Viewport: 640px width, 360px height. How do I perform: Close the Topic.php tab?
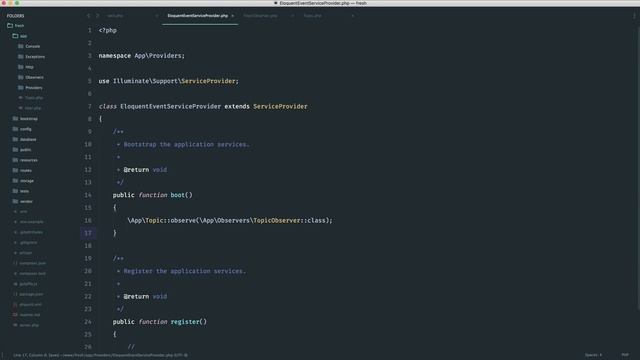[x=353, y=16]
